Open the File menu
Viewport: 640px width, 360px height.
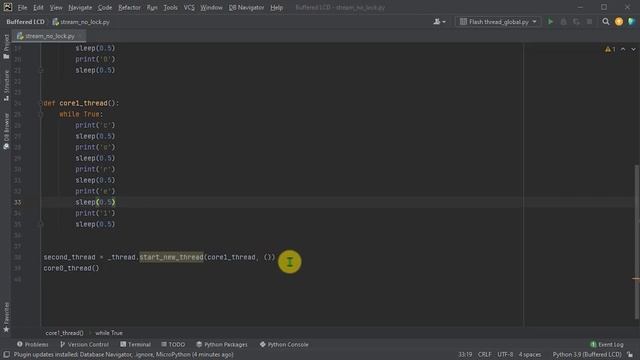click(22, 7)
